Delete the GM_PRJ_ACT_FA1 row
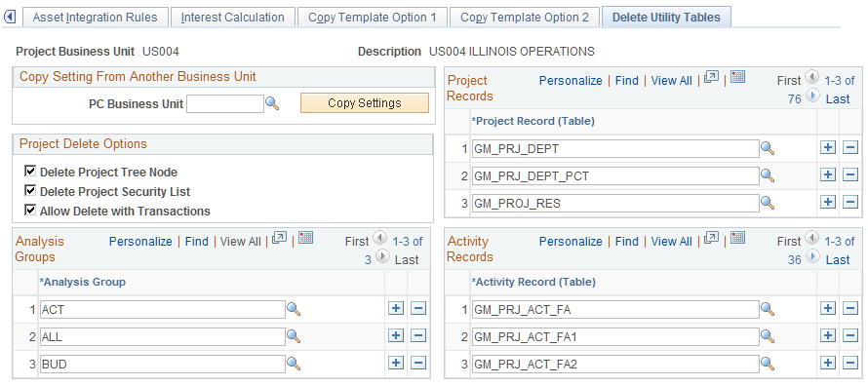The width and height of the screenshot is (868, 386). [x=849, y=335]
